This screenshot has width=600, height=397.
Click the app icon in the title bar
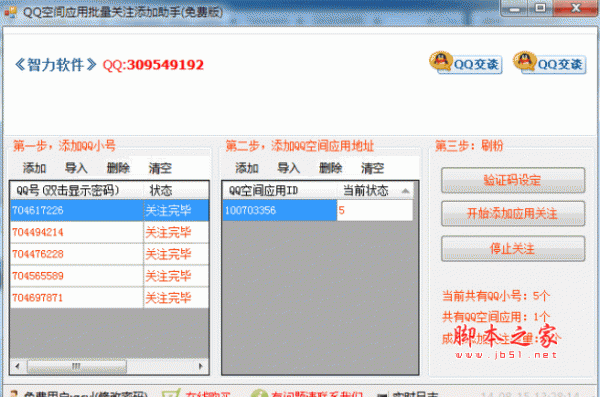[x=10, y=11]
